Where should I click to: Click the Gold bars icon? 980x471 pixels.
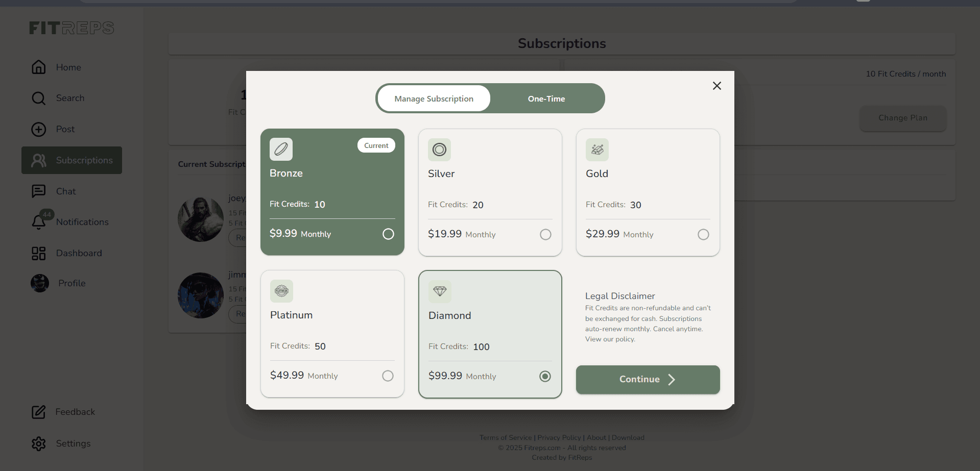(597, 150)
